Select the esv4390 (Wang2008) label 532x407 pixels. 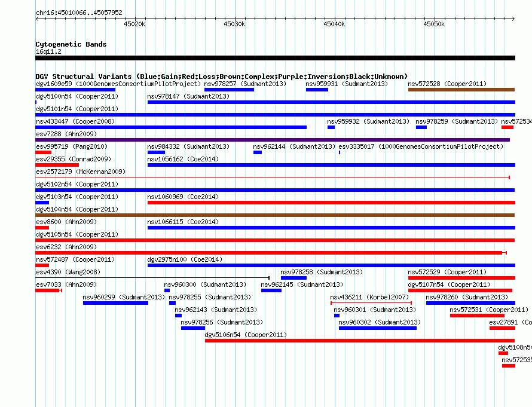68,272
